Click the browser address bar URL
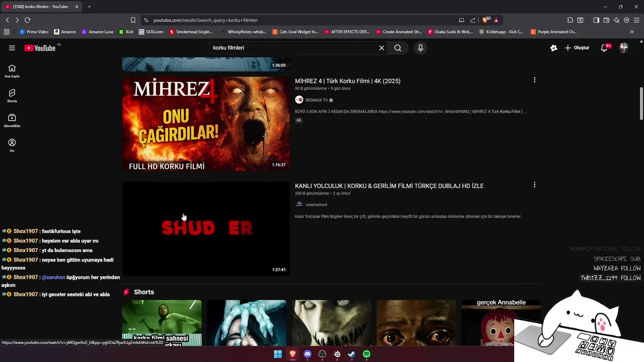 pos(205,20)
